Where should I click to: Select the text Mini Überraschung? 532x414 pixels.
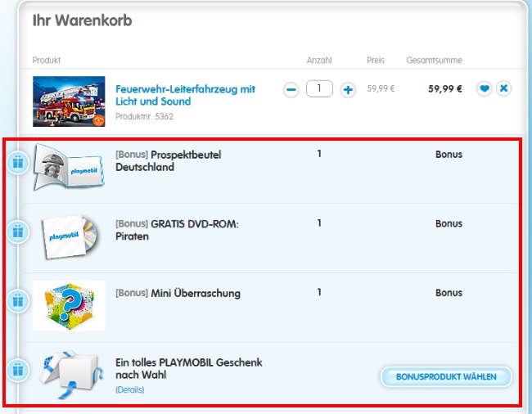[x=196, y=293]
